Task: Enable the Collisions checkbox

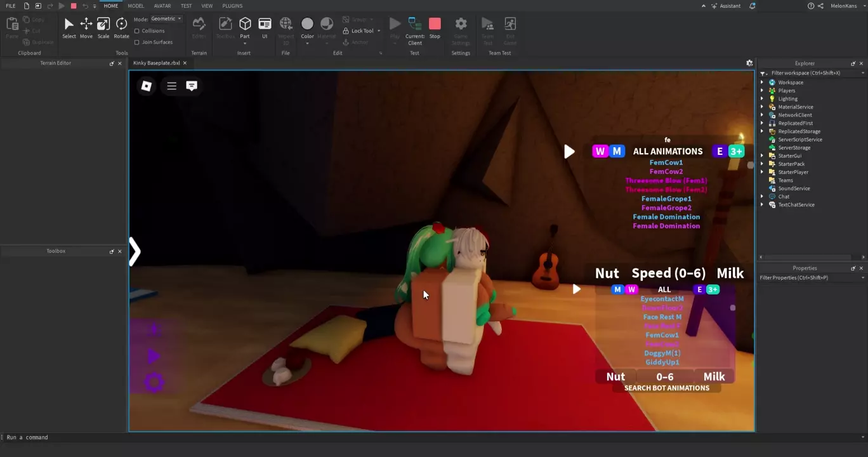Action: tap(137, 30)
